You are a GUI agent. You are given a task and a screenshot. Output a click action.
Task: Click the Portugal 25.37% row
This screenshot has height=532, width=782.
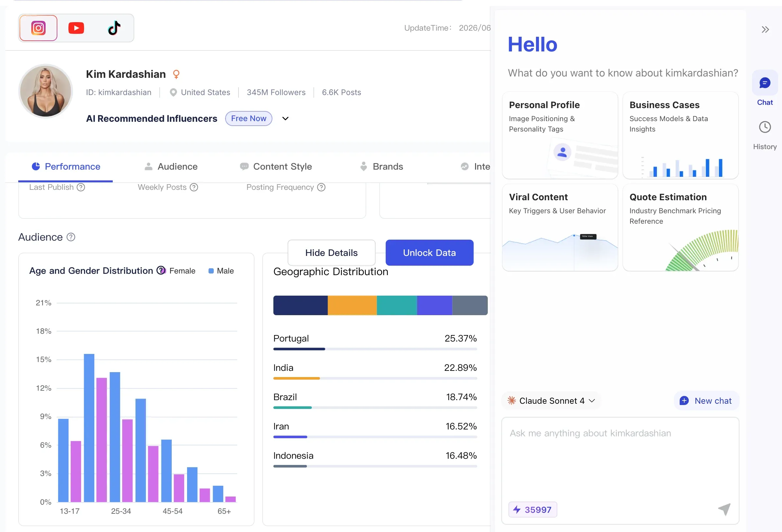tap(375, 341)
